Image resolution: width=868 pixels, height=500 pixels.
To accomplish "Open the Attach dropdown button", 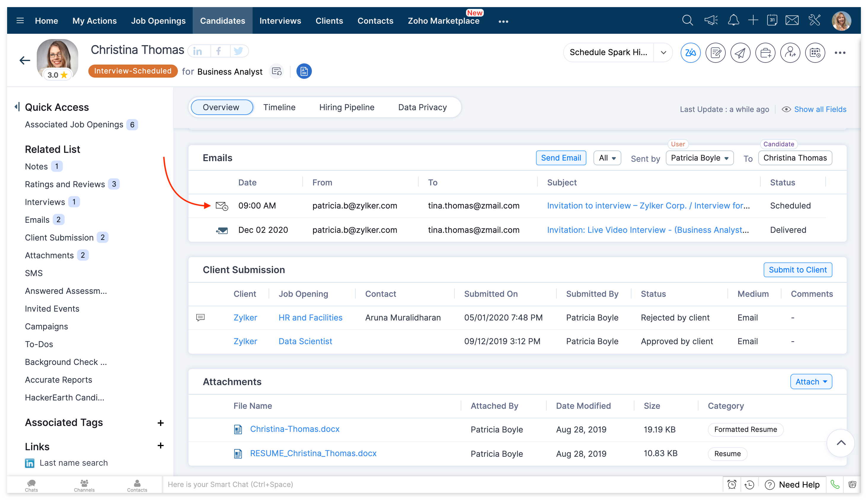I will coord(811,382).
